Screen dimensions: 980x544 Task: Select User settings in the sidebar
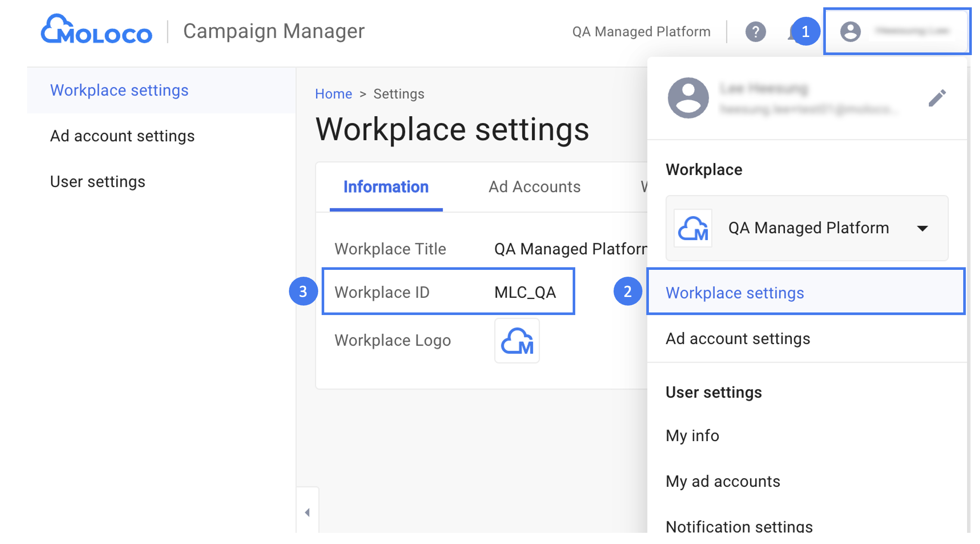tap(98, 181)
